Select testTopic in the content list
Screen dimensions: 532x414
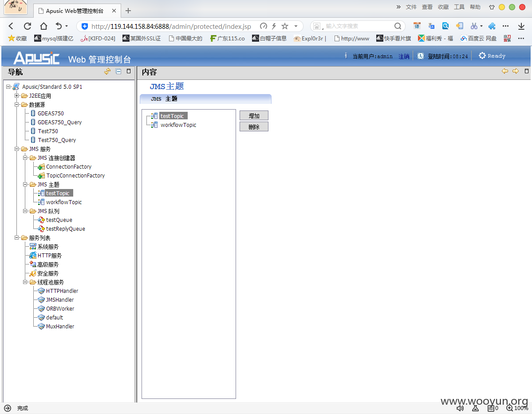173,116
